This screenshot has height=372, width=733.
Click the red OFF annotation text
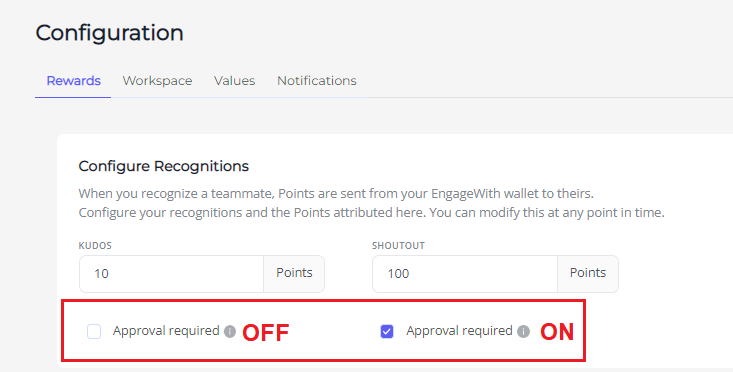click(x=266, y=333)
